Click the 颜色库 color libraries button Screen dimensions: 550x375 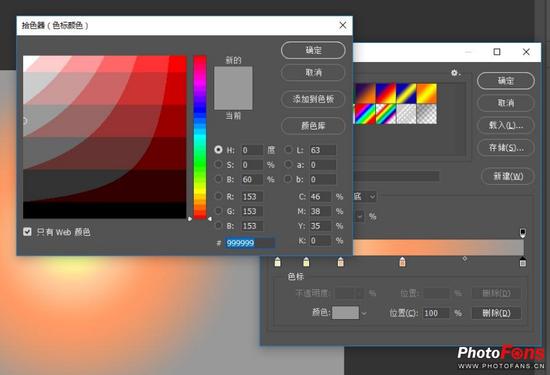313,126
